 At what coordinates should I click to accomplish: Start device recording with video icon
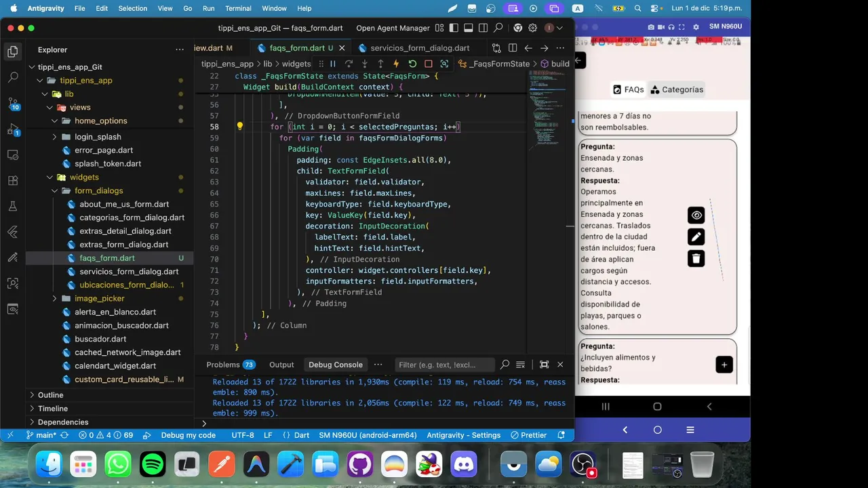coord(661,27)
